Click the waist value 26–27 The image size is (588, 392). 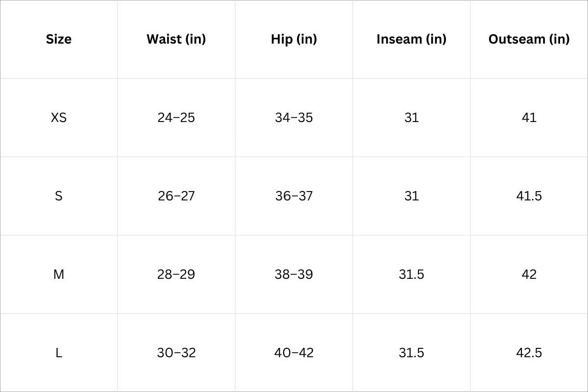tap(176, 196)
